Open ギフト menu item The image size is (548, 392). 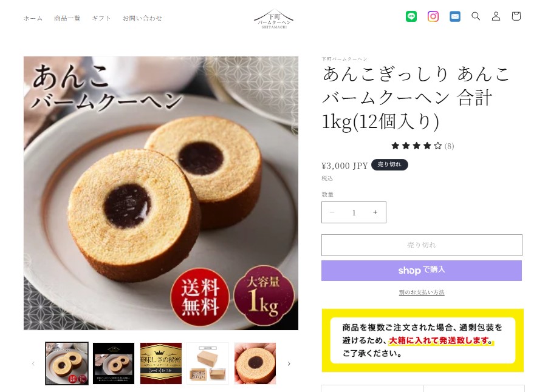(101, 18)
